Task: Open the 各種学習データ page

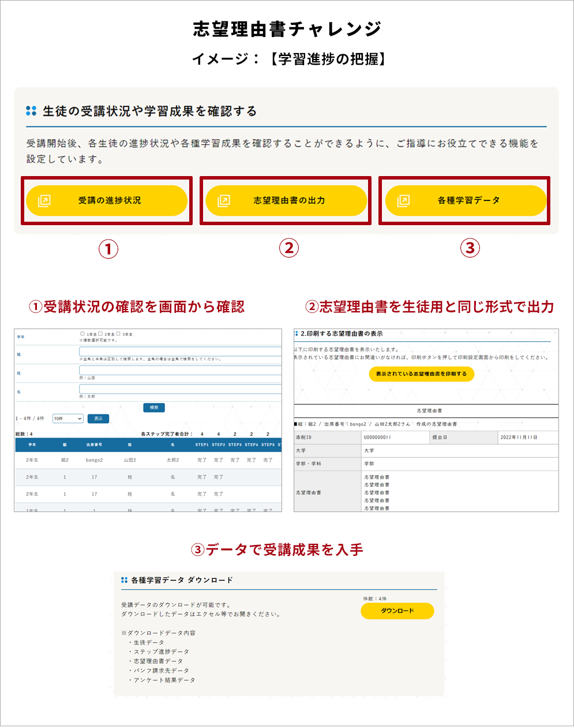Action: click(468, 201)
